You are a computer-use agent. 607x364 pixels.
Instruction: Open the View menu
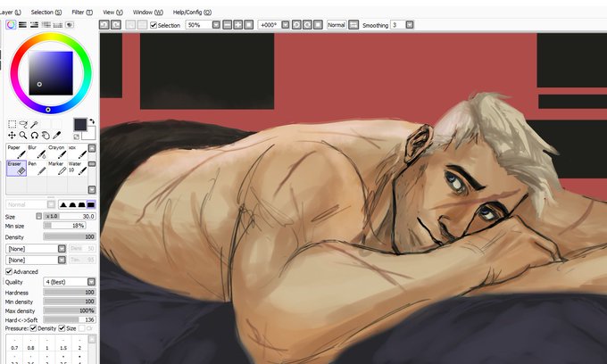click(x=113, y=12)
